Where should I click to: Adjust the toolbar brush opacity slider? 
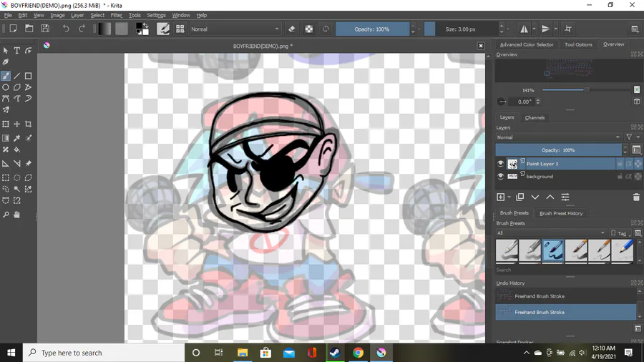pos(373,29)
